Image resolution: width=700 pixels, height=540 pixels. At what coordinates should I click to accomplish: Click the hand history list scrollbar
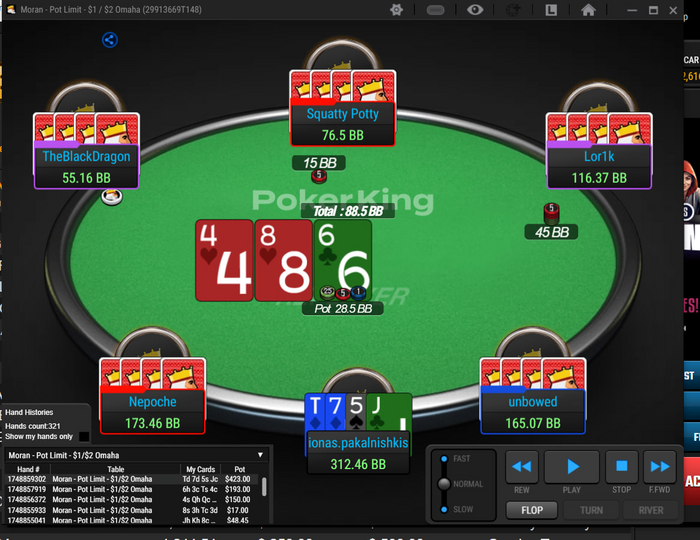click(x=264, y=487)
